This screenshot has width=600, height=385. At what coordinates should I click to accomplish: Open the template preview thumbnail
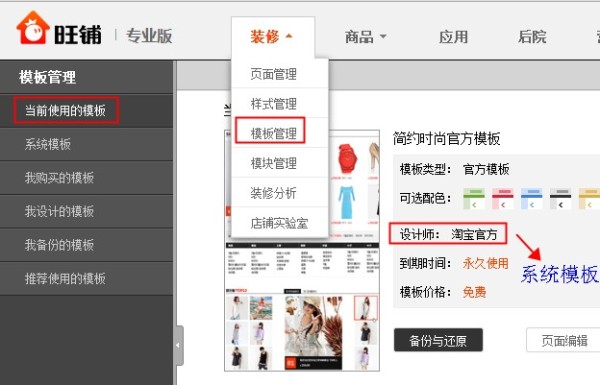302,251
